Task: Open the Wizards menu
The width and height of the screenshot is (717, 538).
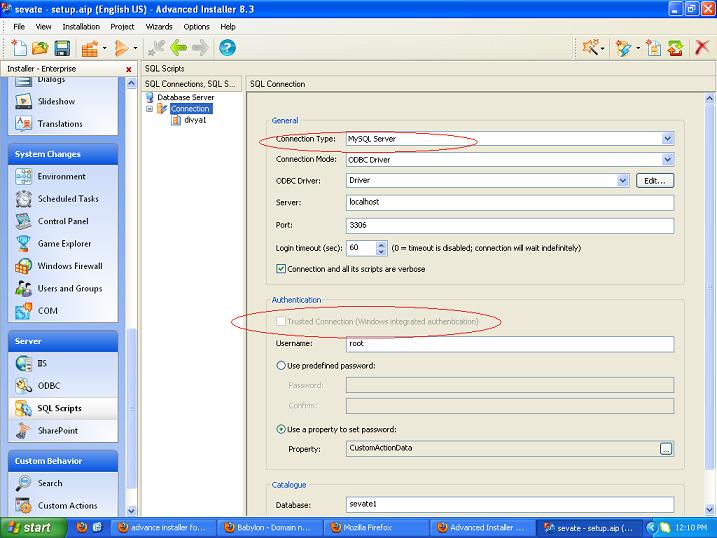Action: coord(159,26)
